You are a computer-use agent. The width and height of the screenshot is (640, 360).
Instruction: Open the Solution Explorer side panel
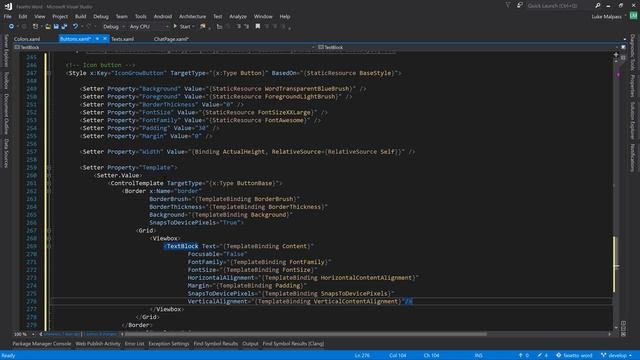coord(633,120)
